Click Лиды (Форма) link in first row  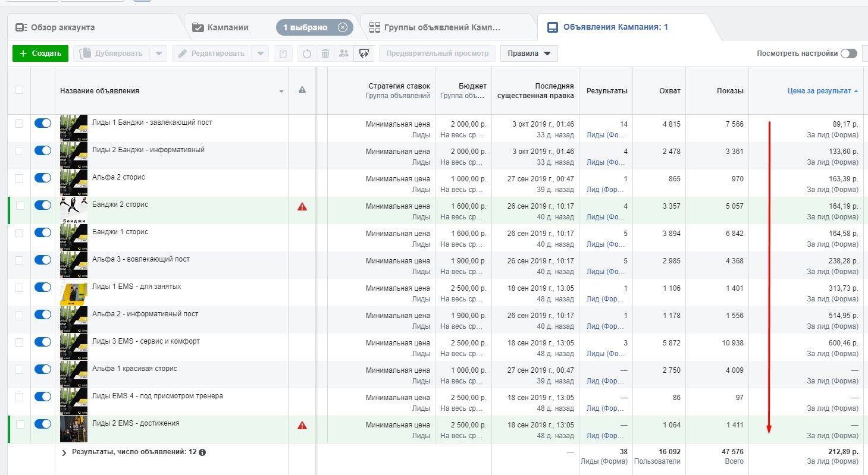pos(607,135)
